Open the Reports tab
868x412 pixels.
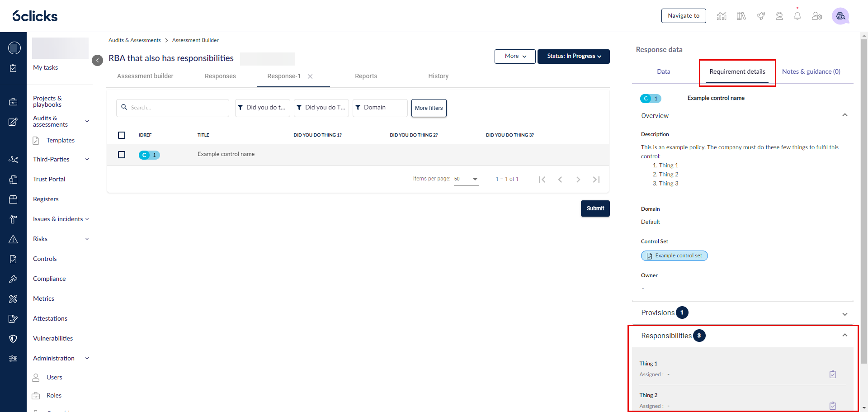366,76
